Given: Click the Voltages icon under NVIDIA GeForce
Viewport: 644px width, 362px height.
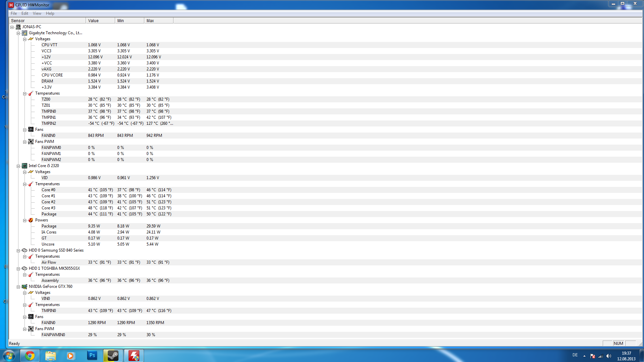Looking at the screenshot, I should tap(31, 293).
